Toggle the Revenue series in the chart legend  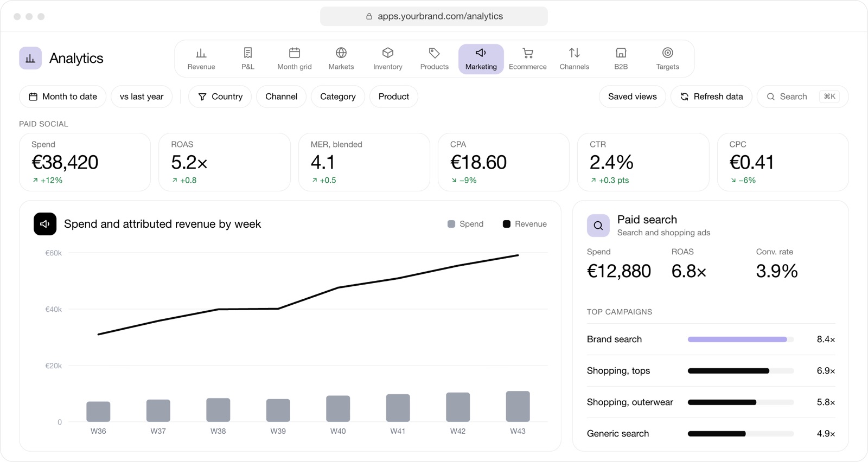point(525,224)
